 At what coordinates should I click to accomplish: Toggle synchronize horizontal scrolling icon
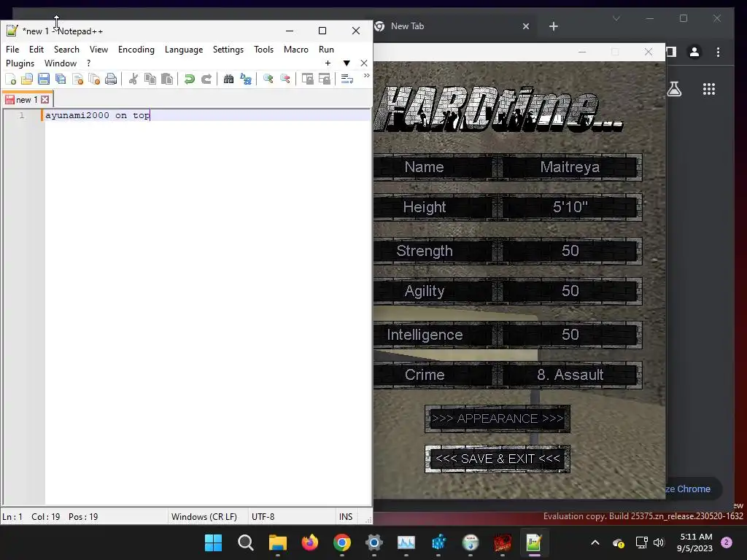325,79
